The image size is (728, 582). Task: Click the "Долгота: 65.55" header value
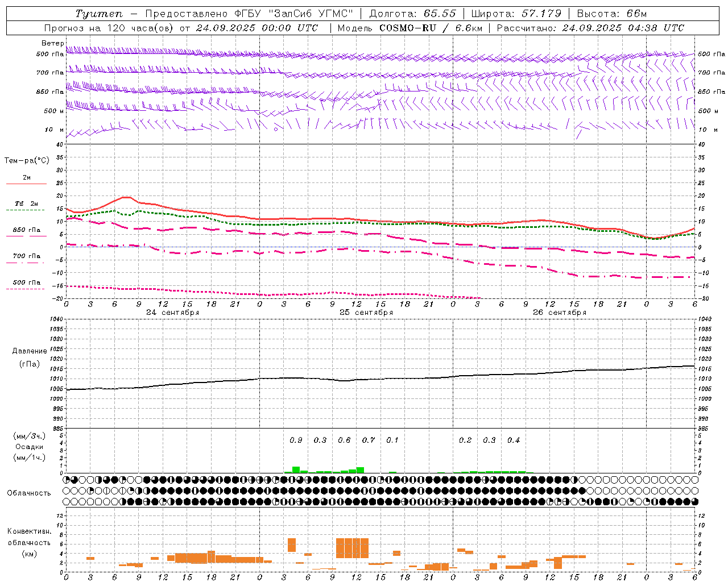[412, 14]
